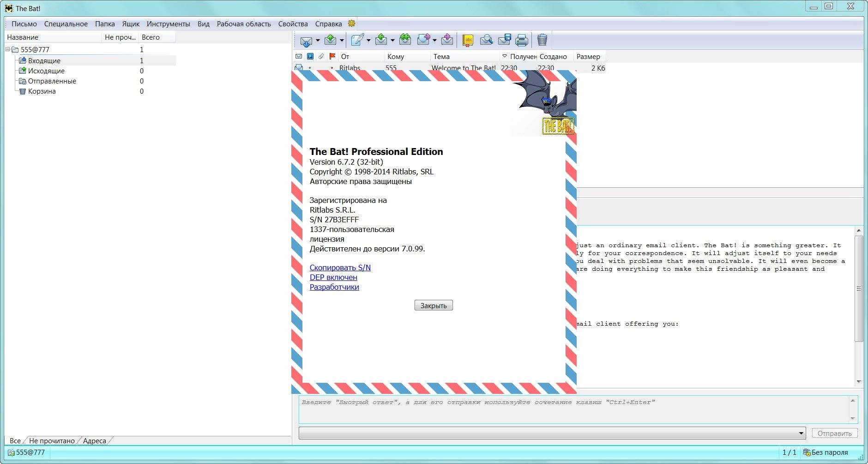
Task: Click the parked (P) column header icon
Action: click(x=310, y=56)
